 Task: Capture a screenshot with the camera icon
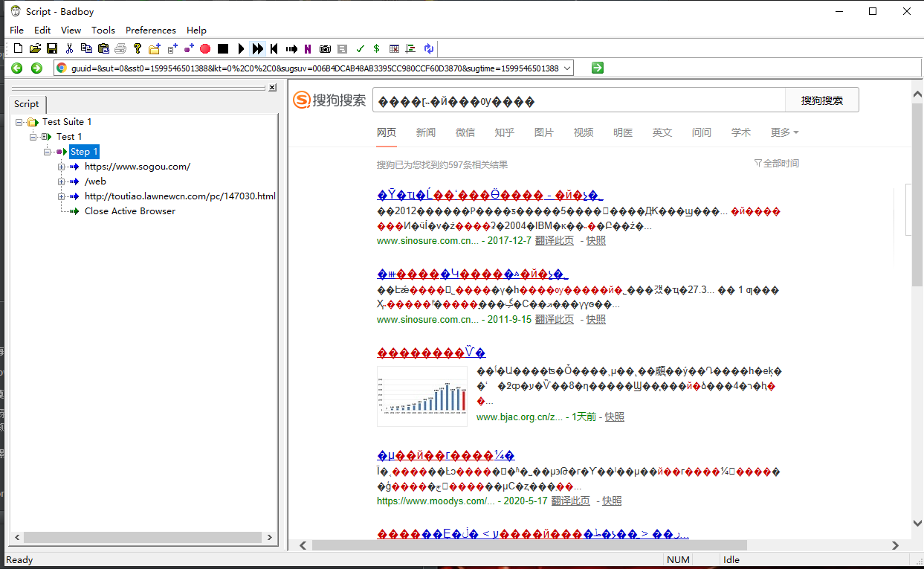click(x=325, y=48)
